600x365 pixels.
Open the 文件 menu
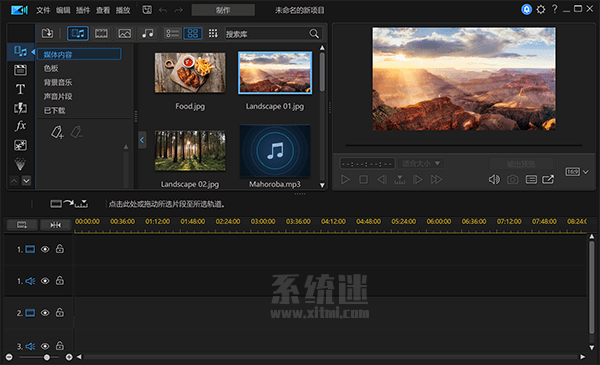[43, 10]
